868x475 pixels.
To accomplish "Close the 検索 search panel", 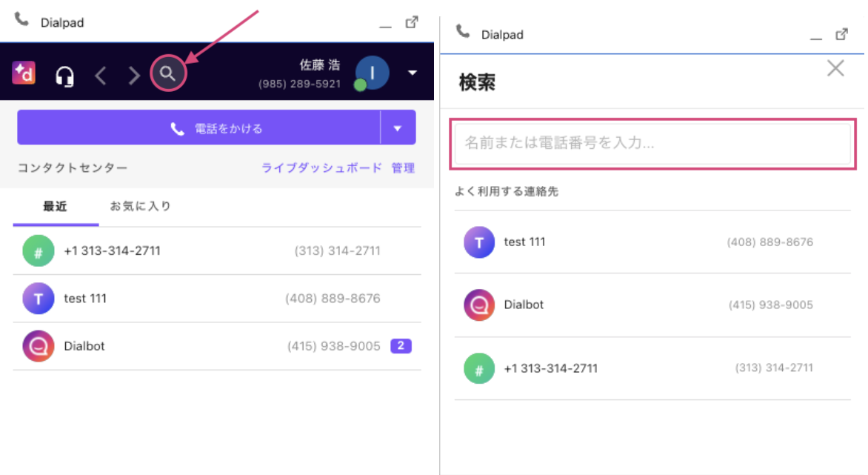I will 835,69.
